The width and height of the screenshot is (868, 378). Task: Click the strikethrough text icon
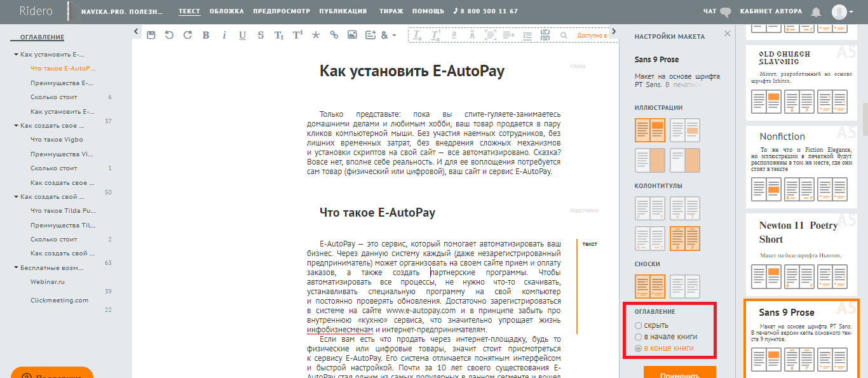261,36
